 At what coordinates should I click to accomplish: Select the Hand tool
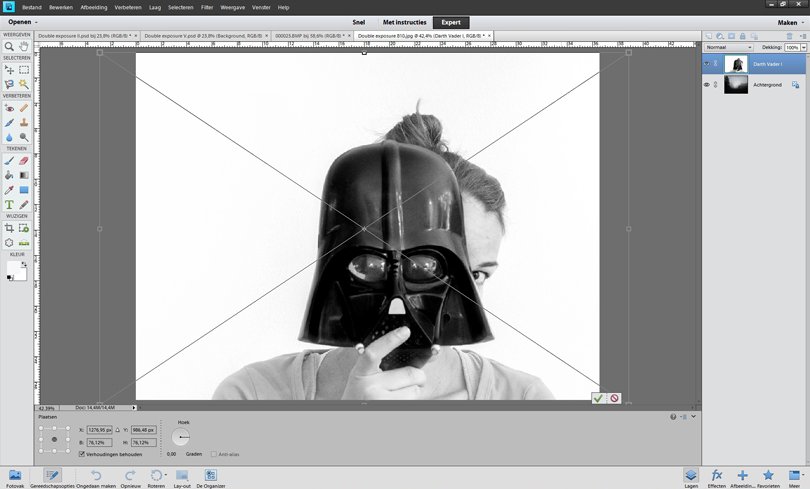click(x=24, y=46)
